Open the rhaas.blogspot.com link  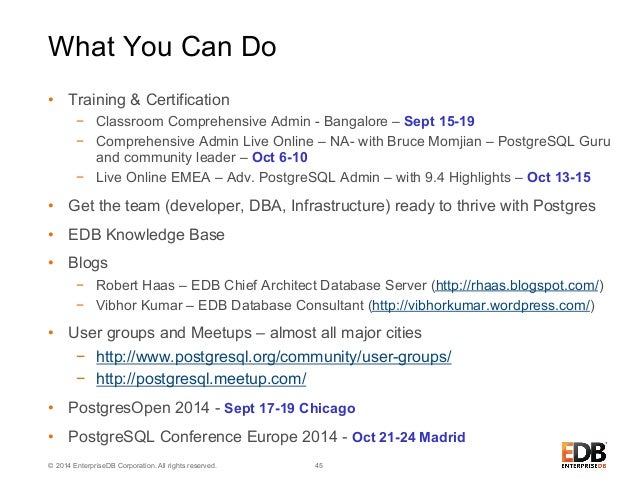(517, 285)
